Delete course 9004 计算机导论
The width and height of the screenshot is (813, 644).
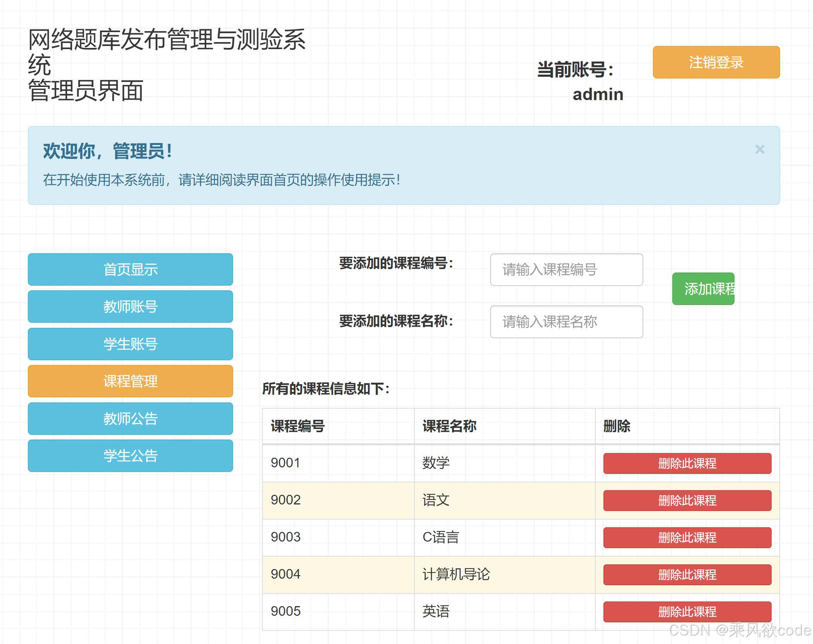tap(687, 575)
